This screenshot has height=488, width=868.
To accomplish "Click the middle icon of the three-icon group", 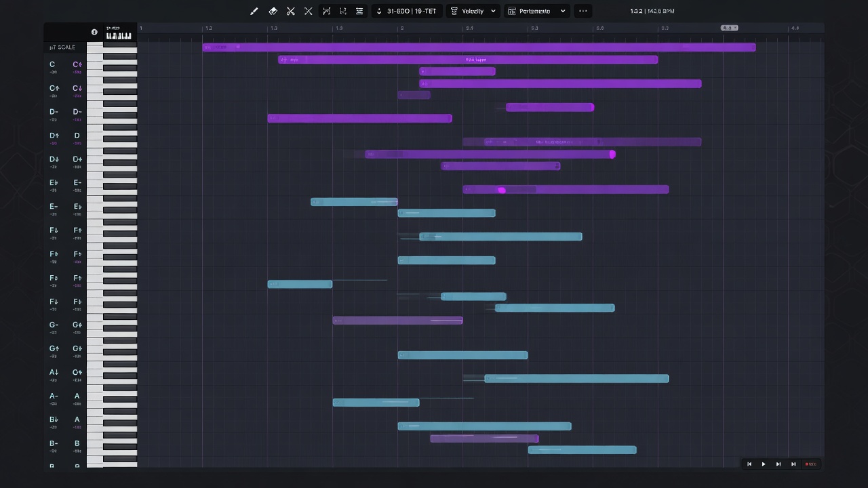I will pyautogui.click(x=343, y=11).
